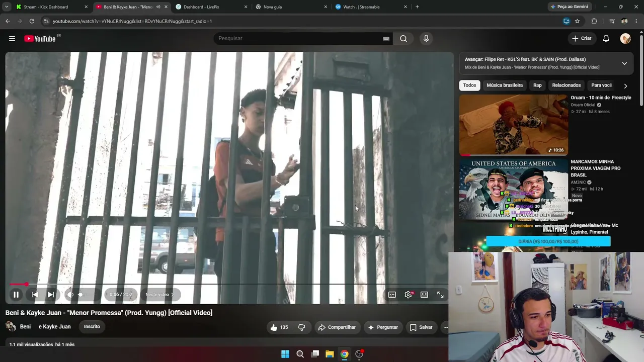Image resolution: width=644 pixels, height=362 pixels.
Task: Install app icon in address bar
Action: (x=567, y=21)
